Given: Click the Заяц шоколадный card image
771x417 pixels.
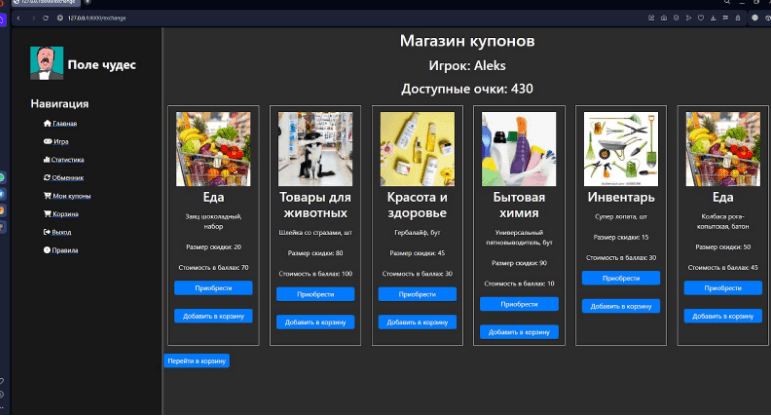Looking at the screenshot, I should click(x=213, y=149).
